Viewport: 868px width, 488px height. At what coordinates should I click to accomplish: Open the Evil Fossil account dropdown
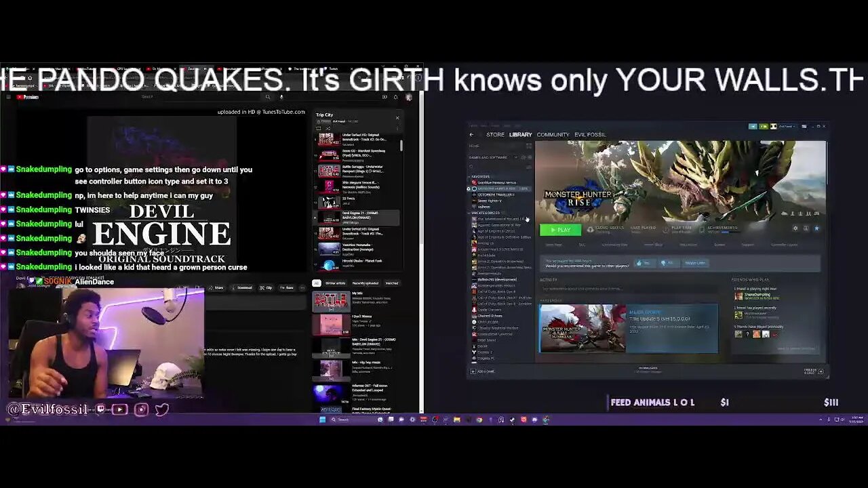coord(787,127)
